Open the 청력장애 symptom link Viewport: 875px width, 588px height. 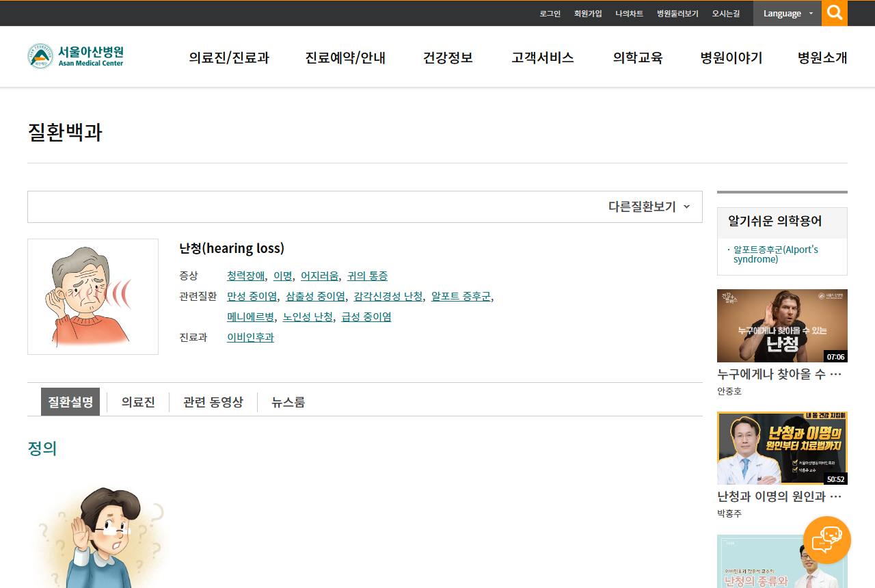pyautogui.click(x=246, y=276)
